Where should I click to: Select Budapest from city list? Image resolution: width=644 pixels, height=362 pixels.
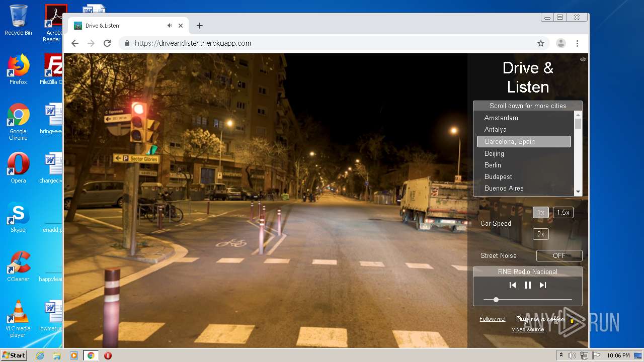[x=524, y=176]
